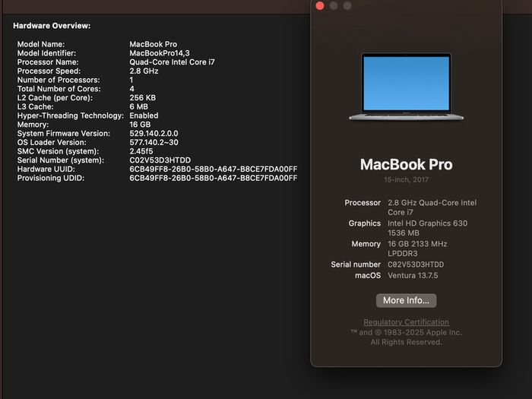Click the Hardware Overview heading
Image resolution: width=532 pixels, height=399 pixels.
coord(52,26)
